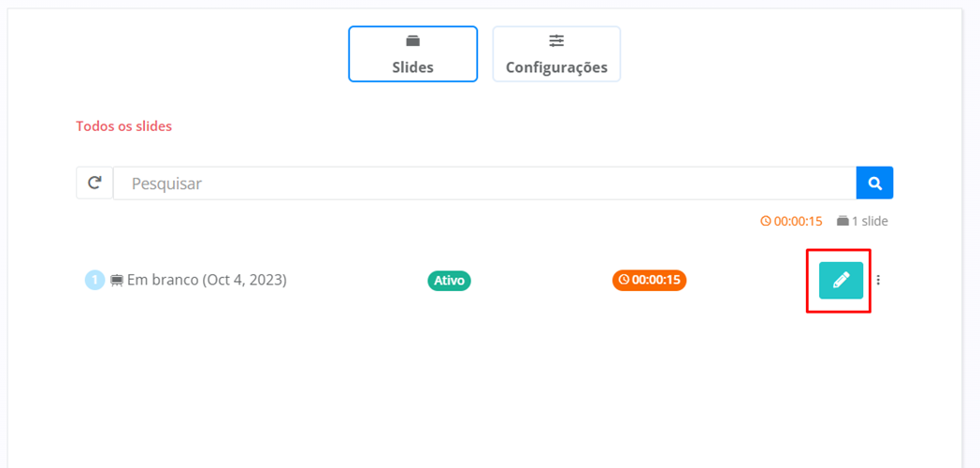The image size is (980, 468).
Task: Click the slides icon above Slides label
Action: point(412,41)
